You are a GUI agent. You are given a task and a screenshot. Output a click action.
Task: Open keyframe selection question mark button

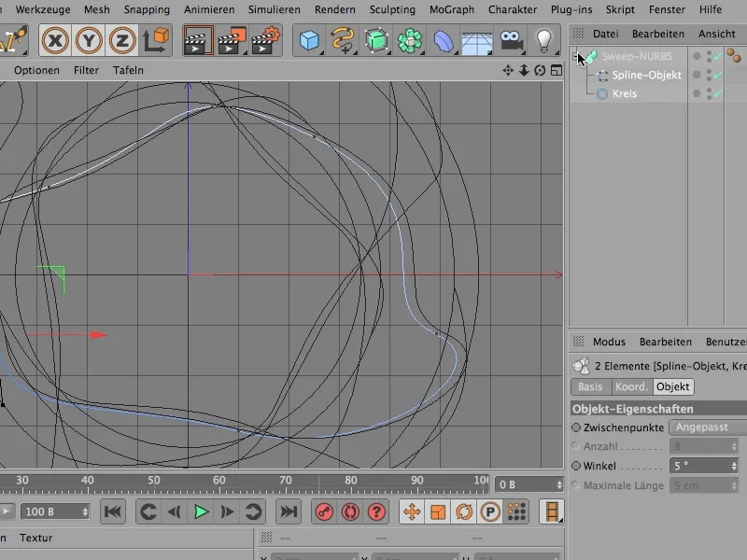[x=376, y=511]
